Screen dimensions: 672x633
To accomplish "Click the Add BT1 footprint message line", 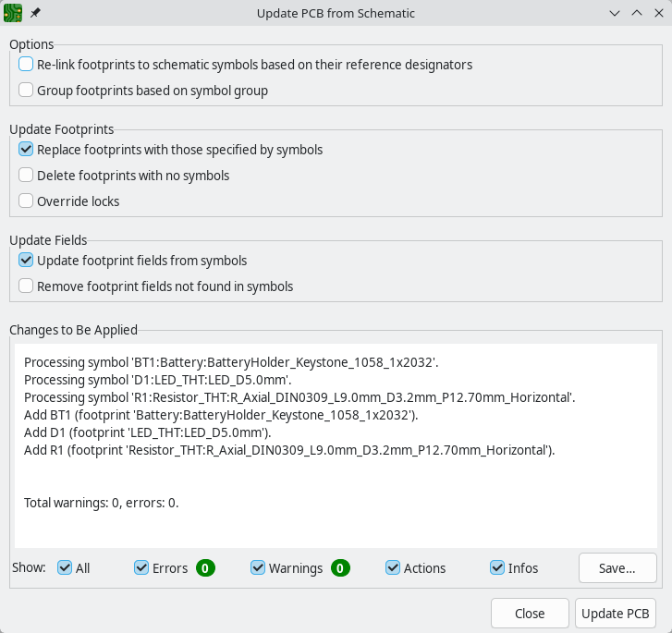I will (221, 415).
